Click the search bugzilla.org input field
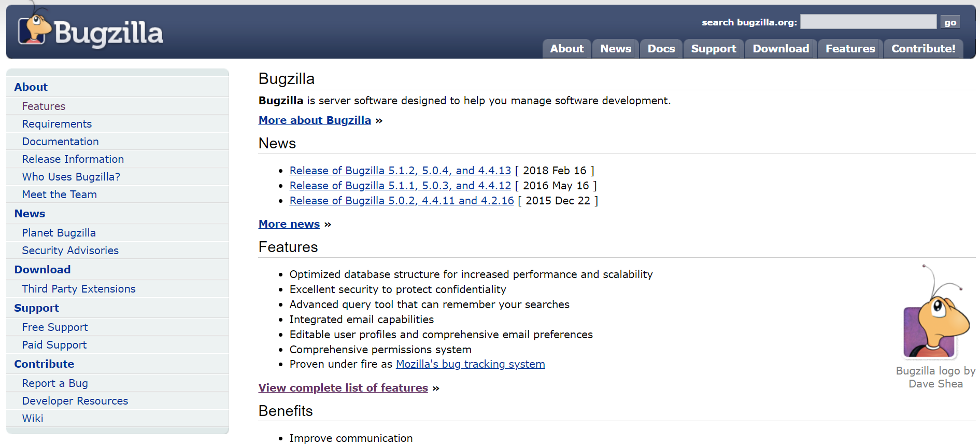Screen dimensions: 980x444 (868, 22)
